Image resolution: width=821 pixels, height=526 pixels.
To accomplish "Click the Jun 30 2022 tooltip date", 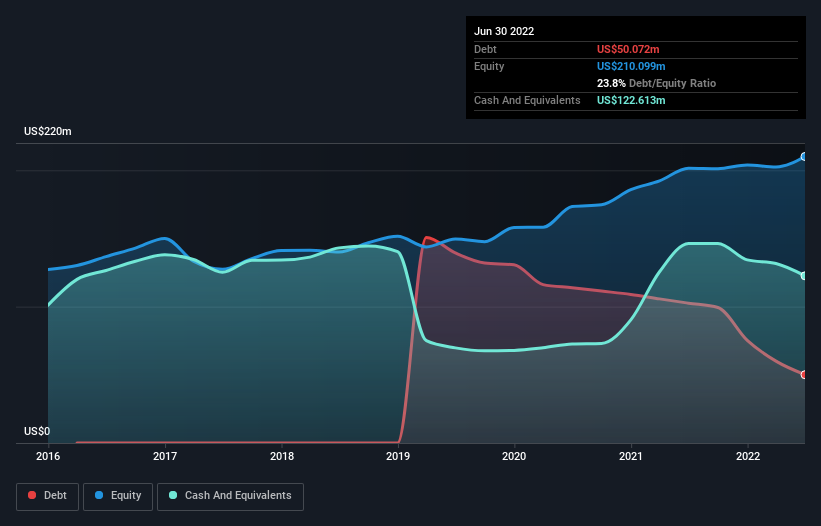I will click(x=504, y=31).
